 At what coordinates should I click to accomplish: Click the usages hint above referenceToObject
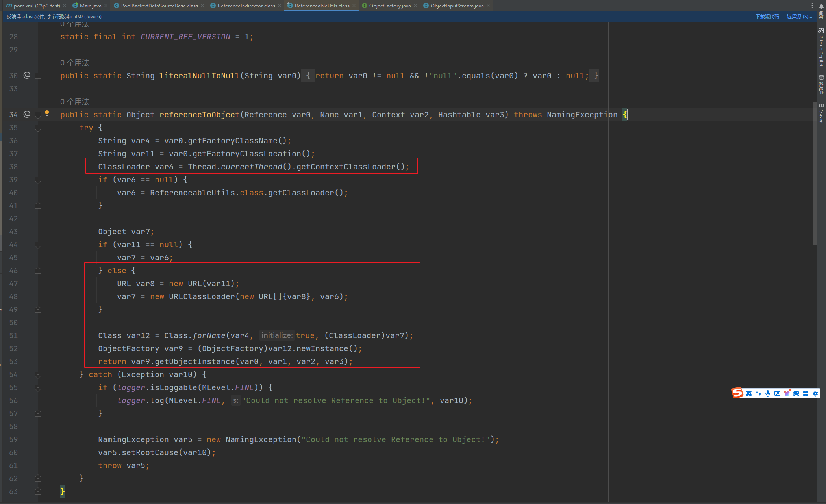(75, 102)
